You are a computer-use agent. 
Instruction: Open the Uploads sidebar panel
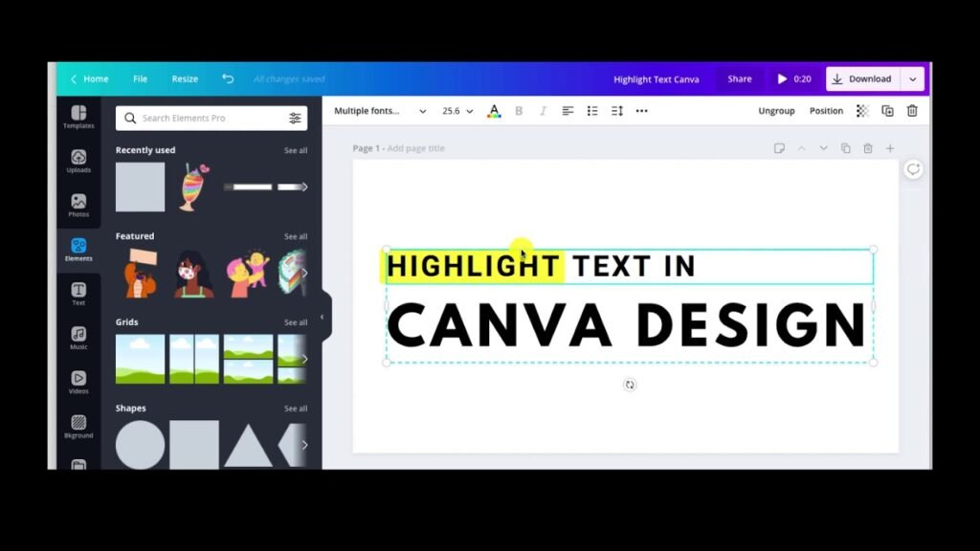78,161
